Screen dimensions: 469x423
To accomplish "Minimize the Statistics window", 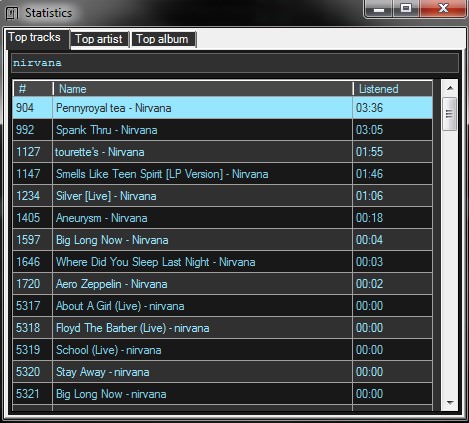I will click(379, 8).
